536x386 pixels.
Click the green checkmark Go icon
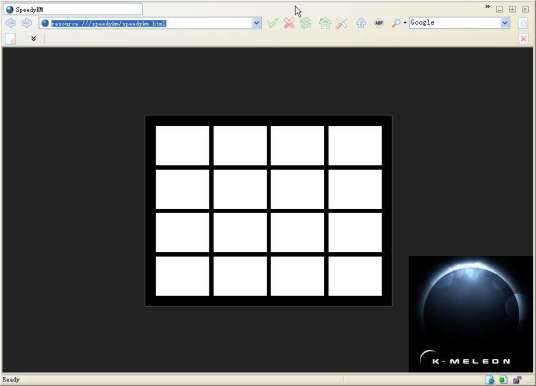click(272, 23)
